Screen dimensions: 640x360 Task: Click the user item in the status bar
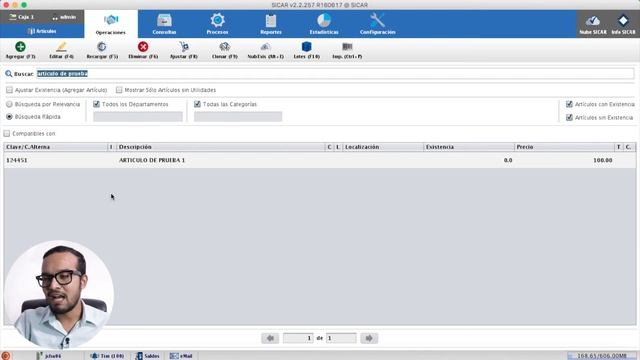click(x=49, y=356)
